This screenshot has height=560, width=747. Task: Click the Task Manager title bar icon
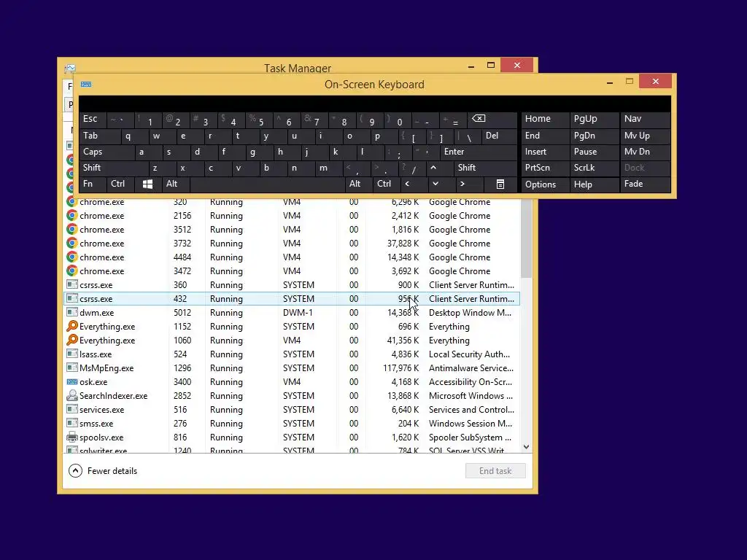tap(70, 68)
